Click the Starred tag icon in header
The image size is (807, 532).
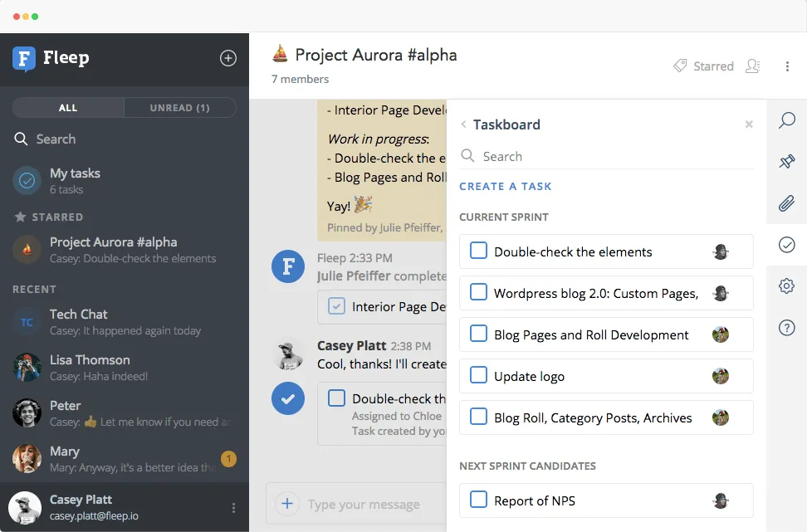coord(680,66)
